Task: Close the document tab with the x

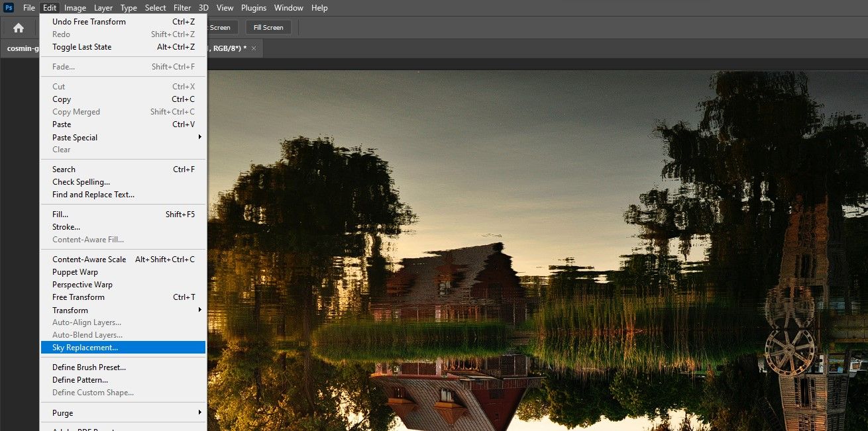Action: (254, 48)
